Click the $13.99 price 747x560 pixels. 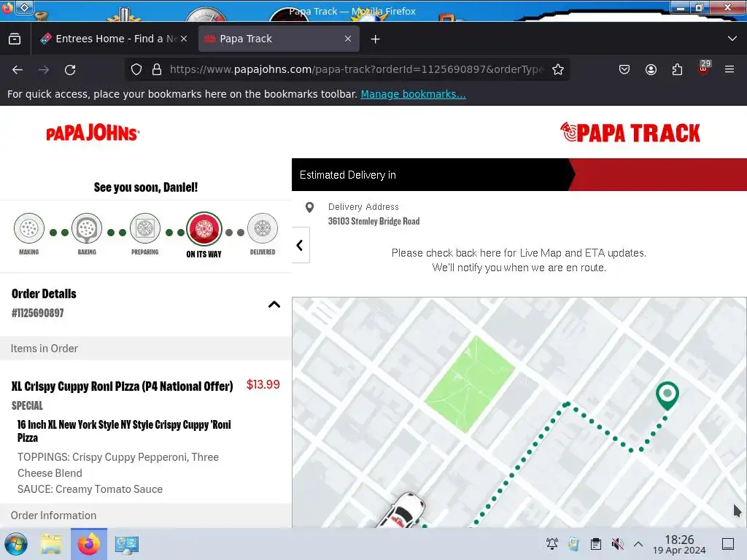point(263,385)
